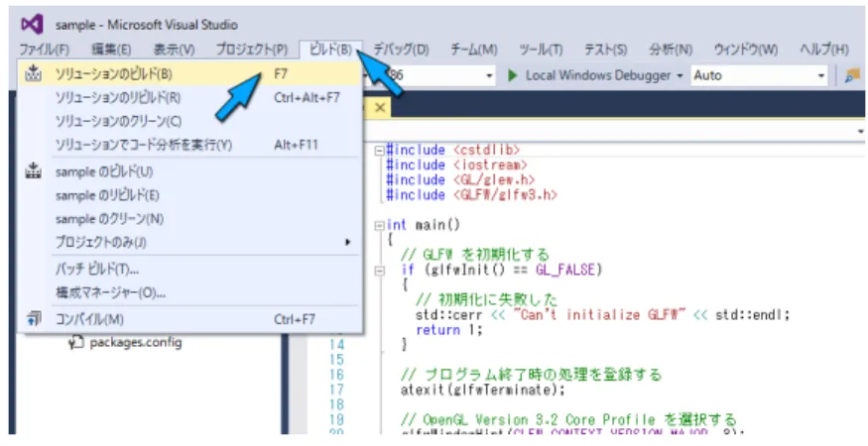Click the green Start debugging play icon
Viewport: 868px width, 446px height.
pyautogui.click(x=513, y=75)
